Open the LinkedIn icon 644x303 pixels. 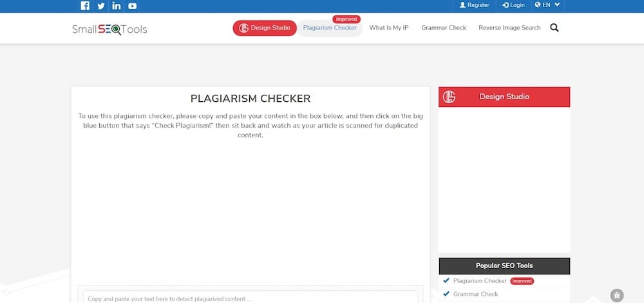tap(117, 6)
